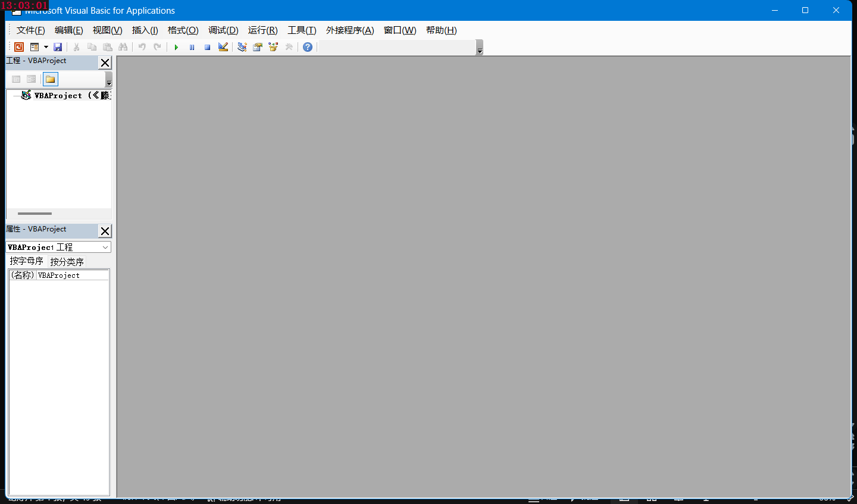857x504 pixels.
Task: Open the 插入(I) menu
Action: pyautogui.click(x=145, y=30)
